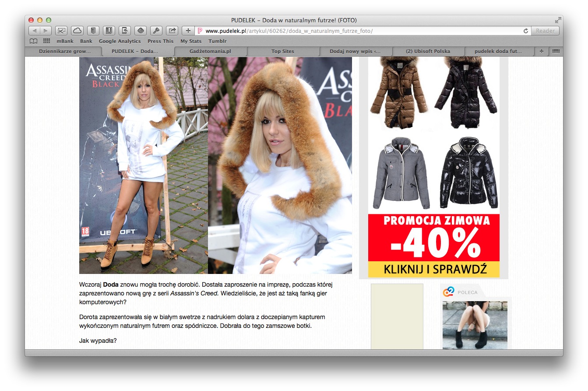Open the Tumblr bookmark
Image resolution: width=588 pixels, height=391 pixels.
tap(217, 41)
